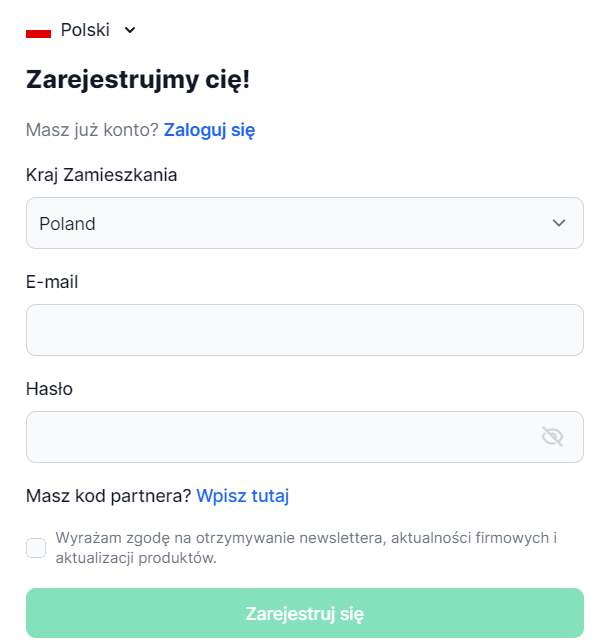Viewport: 608px width, 643px height.
Task: Click the Hasło field label
Action: pos(49,389)
